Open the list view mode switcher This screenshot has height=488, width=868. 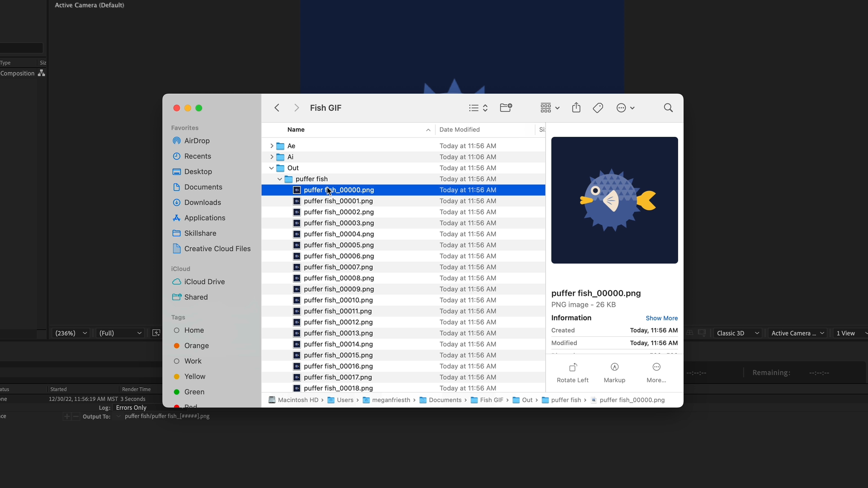478,108
